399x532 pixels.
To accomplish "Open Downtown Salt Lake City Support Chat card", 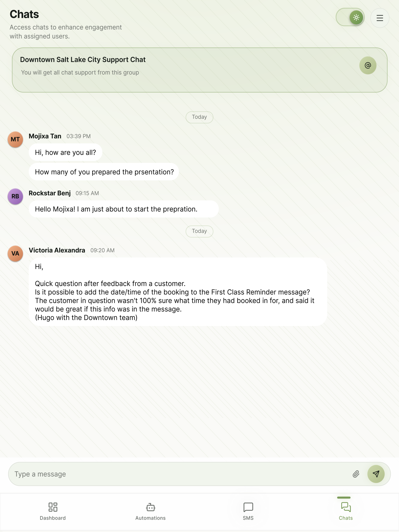I will (x=200, y=70).
